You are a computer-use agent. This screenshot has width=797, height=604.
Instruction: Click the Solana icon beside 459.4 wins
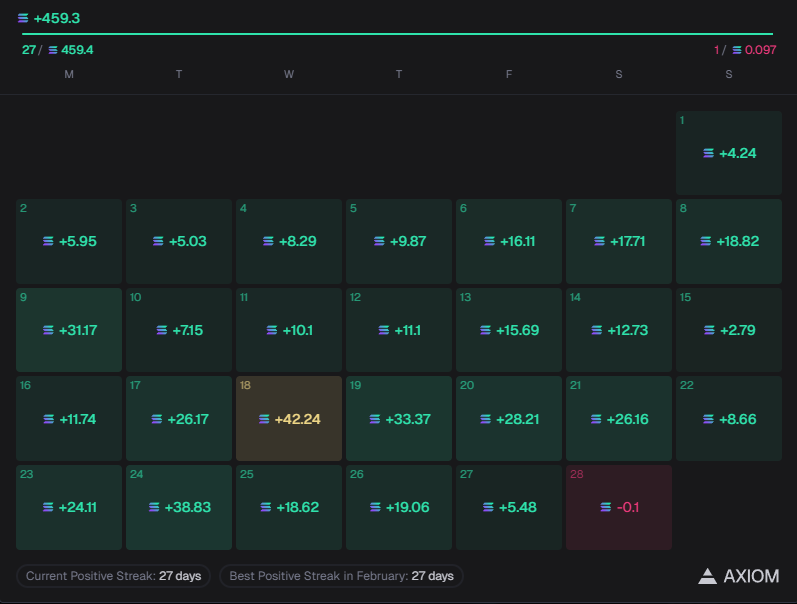tap(53, 50)
